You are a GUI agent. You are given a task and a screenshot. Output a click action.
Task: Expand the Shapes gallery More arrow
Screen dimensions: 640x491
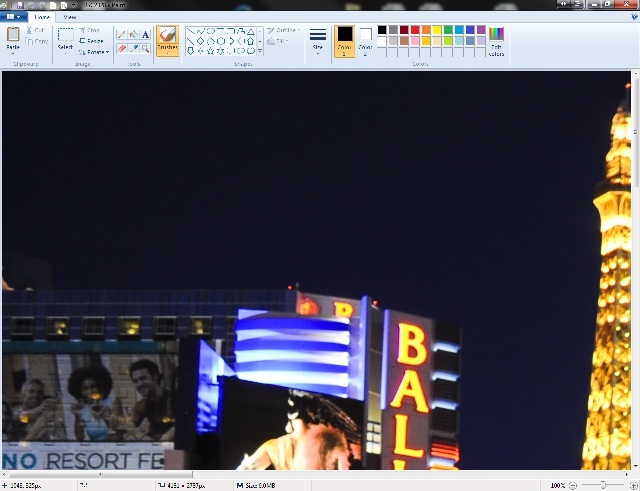point(260,51)
